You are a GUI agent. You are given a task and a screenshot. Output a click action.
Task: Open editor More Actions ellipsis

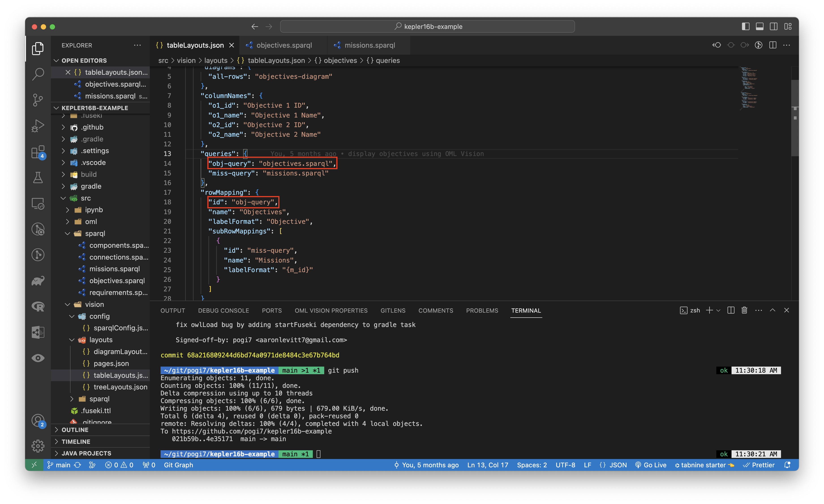(787, 45)
